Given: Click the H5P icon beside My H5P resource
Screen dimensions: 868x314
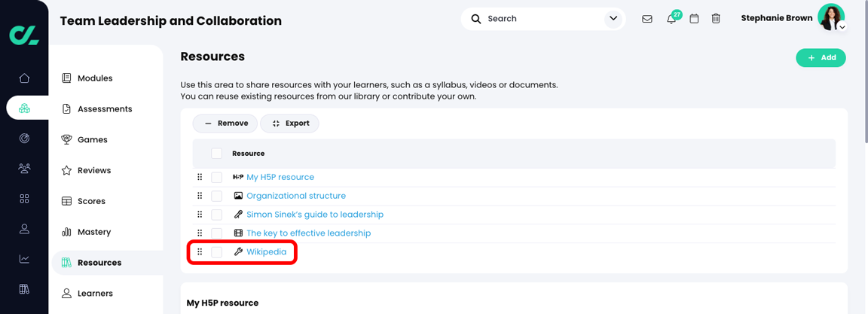Looking at the screenshot, I should (x=238, y=178).
